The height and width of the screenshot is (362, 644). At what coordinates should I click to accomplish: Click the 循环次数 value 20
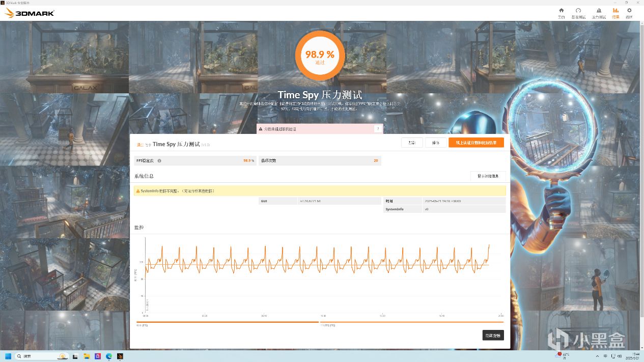coord(376,161)
